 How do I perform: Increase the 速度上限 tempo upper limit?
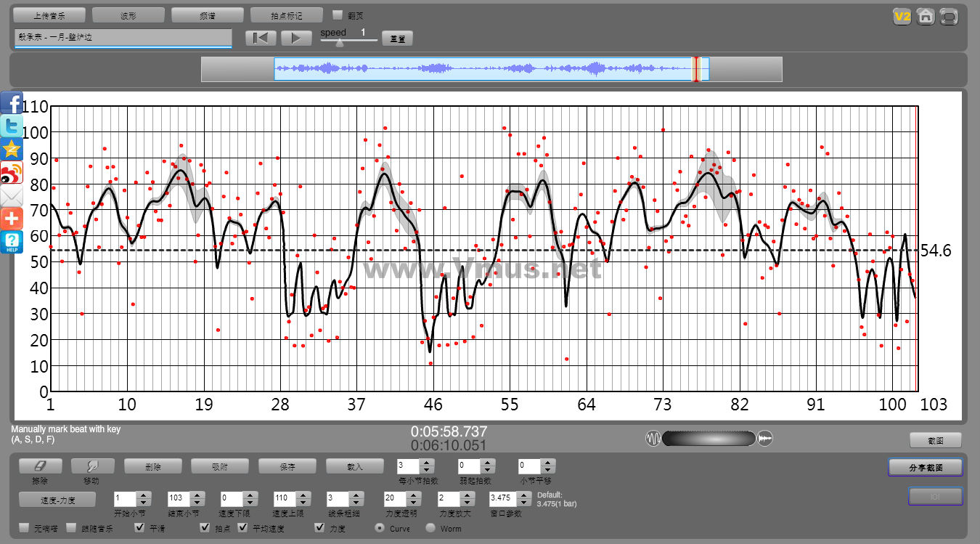click(x=303, y=495)
